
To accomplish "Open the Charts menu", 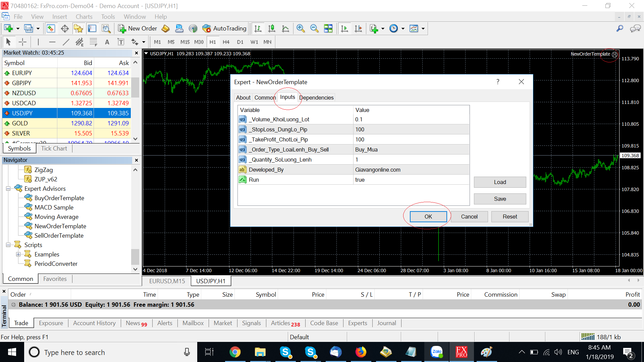I will point(84,16).
